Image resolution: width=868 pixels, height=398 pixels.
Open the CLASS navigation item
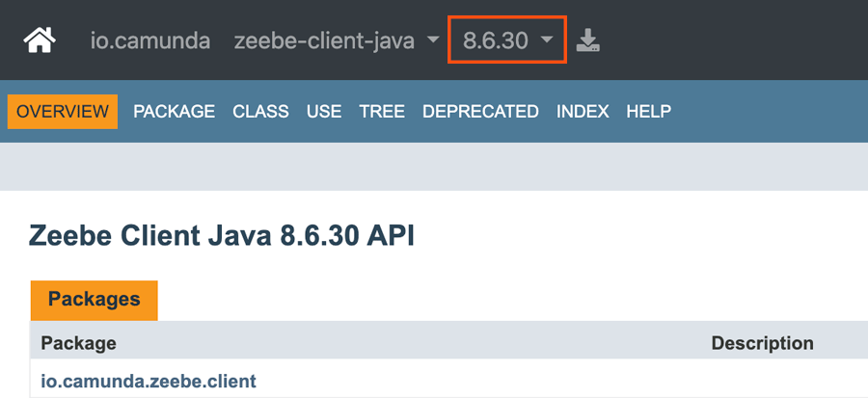pyautogui.click(x=260, y=112)
